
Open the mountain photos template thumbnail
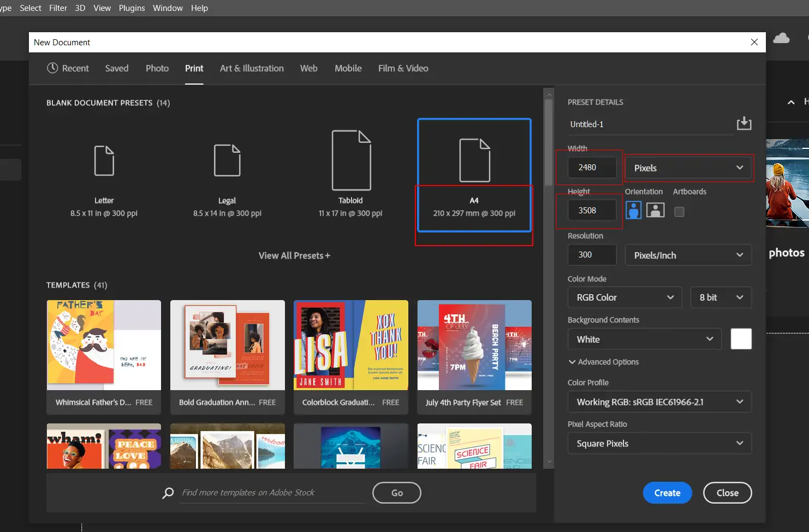tap(228, 446)
